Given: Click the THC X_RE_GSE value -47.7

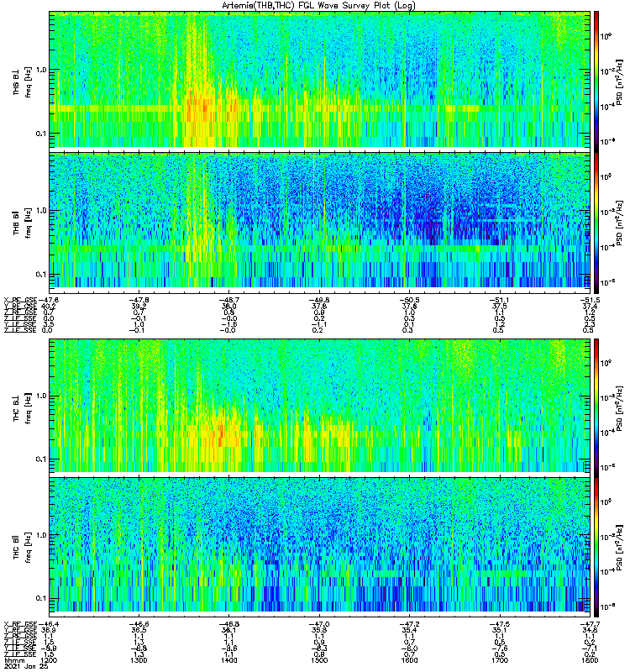Looking at the screenshot, I should point(590,624).
